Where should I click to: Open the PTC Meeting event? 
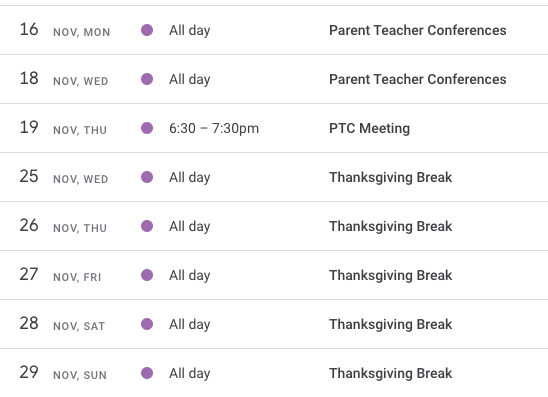pyautogui.click(x=369, y=128)
